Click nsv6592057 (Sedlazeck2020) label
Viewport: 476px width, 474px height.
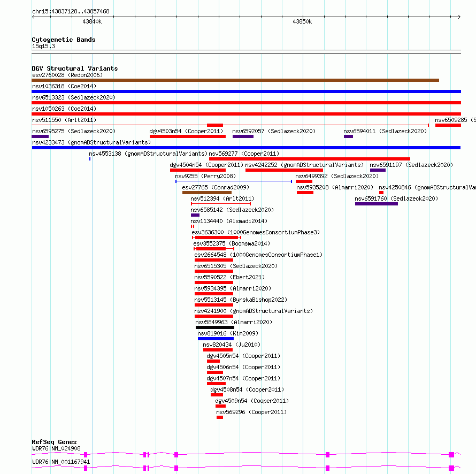274,131
